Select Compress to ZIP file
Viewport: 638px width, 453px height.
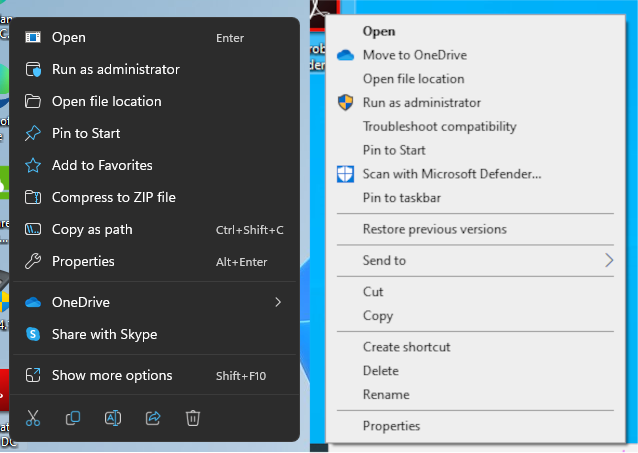(x=113, y=197)
